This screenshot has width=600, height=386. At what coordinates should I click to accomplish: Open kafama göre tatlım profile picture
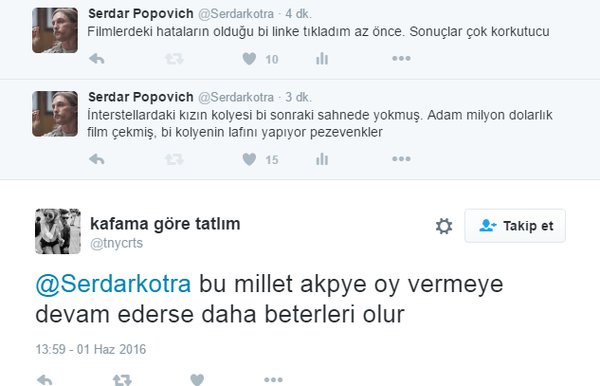pos(58,231)
